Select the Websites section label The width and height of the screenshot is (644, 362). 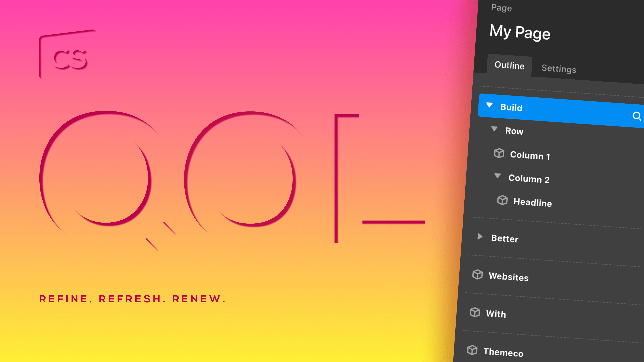click(x=508, y=277)
